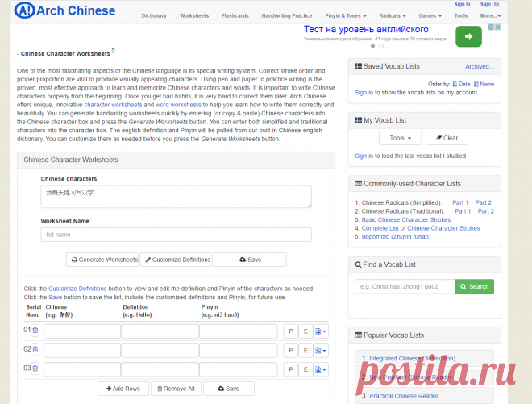The image size is (532, 404).
Task: Open the top navigation Tools item
Action: [461, 15]
